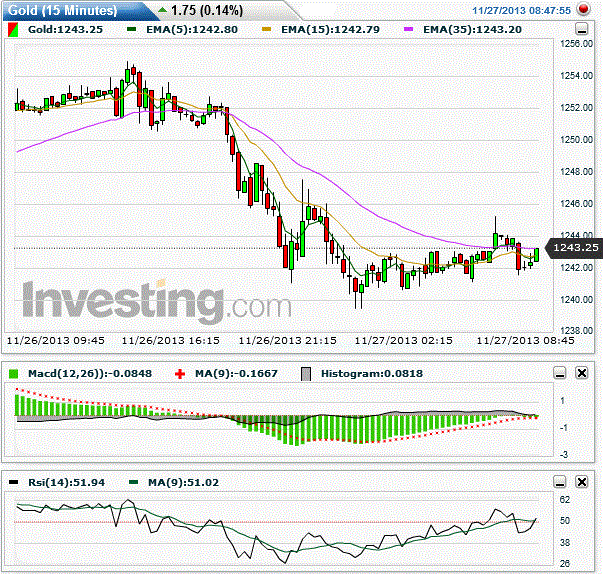The image size is (603, 574).
Task: Click the MA(9):51.02 label
Action: [x=183, y=482]
